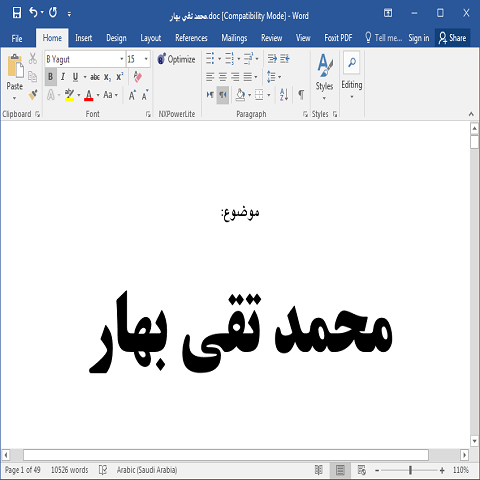Open the font size dropdown
480x480 pixels.
coord(146,59)
